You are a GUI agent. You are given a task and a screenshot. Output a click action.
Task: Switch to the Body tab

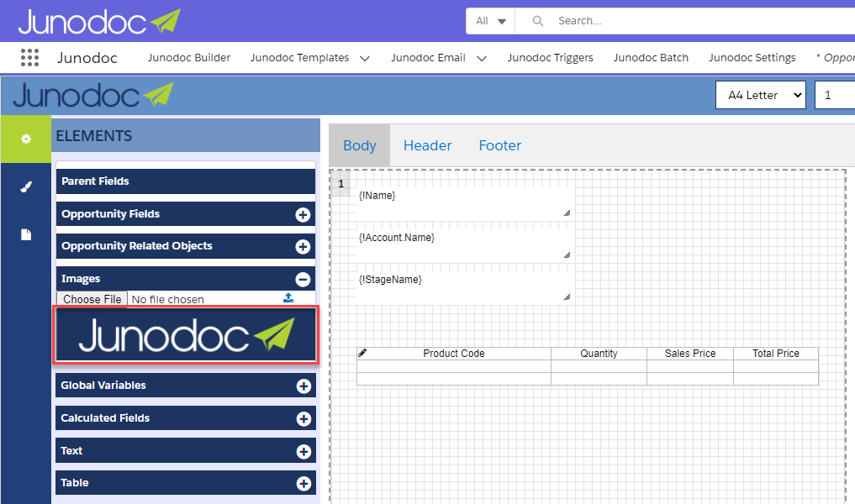[x=359, y=145]
